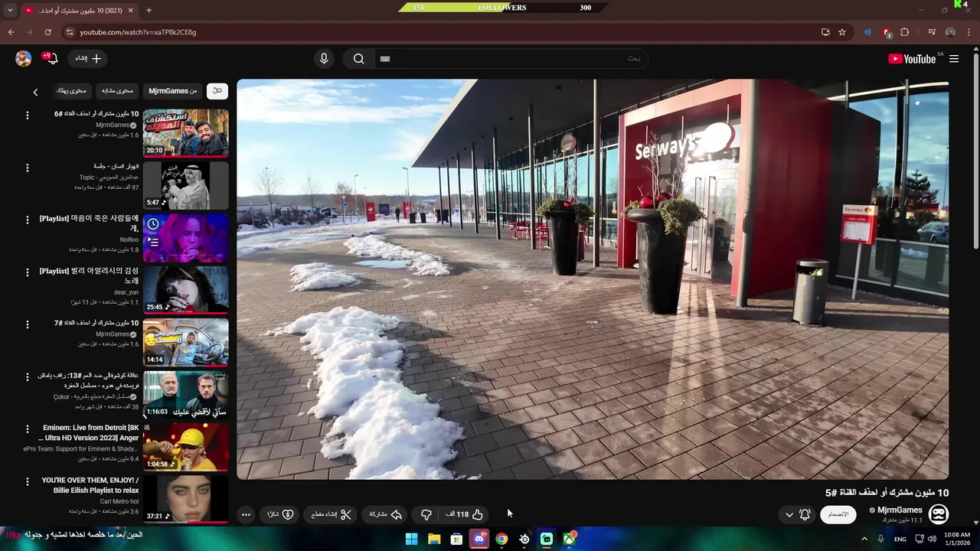The height and width of the screenshot is (551, 980).
Task: Go to YouTube home via logo
Action: (x=911, y=59)
